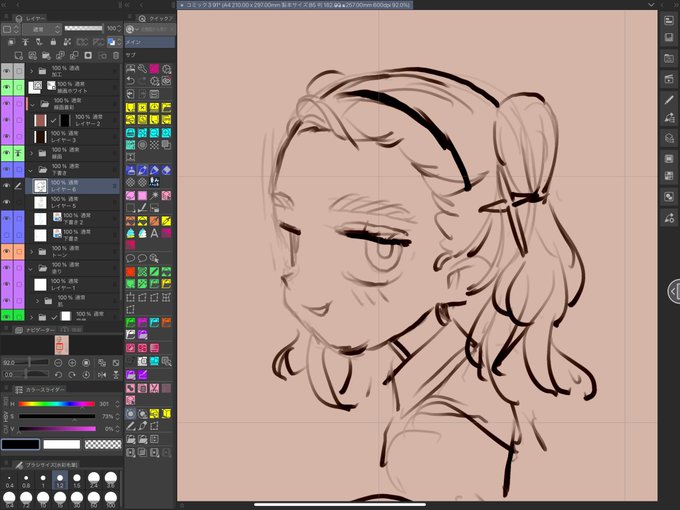Screen dimensions: 680x510
Task: Click the H hue color slider
Action: [x=57, y=404]
